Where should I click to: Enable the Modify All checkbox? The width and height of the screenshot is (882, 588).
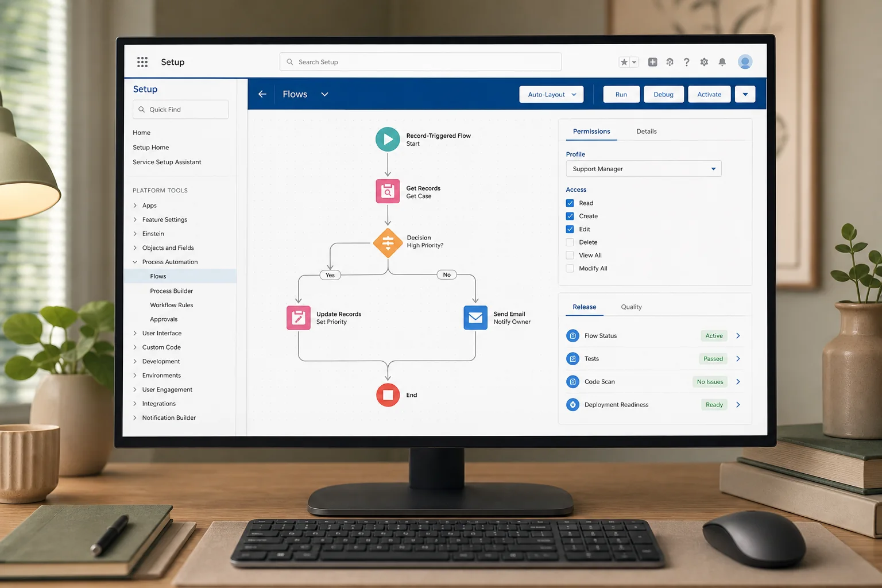[x=570, y=269]
